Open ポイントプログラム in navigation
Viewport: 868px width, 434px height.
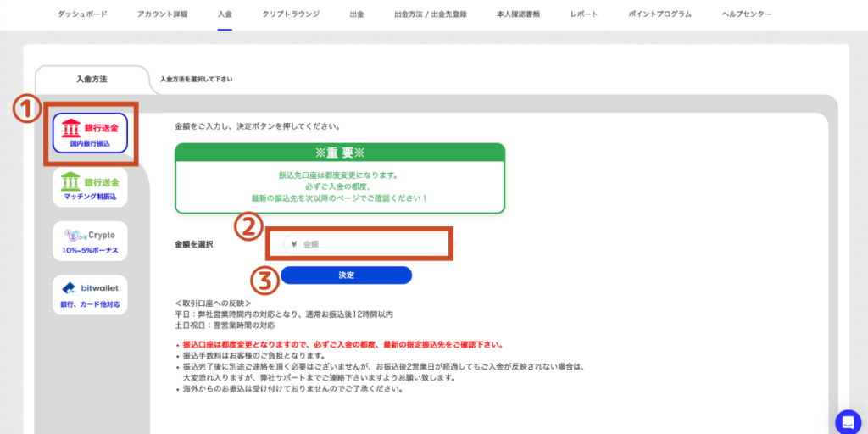tap(659, 14)
